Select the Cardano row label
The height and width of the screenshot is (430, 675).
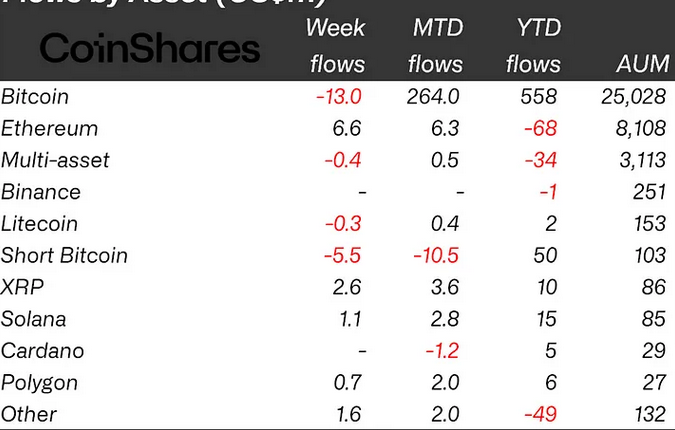(x=42, y=350)
